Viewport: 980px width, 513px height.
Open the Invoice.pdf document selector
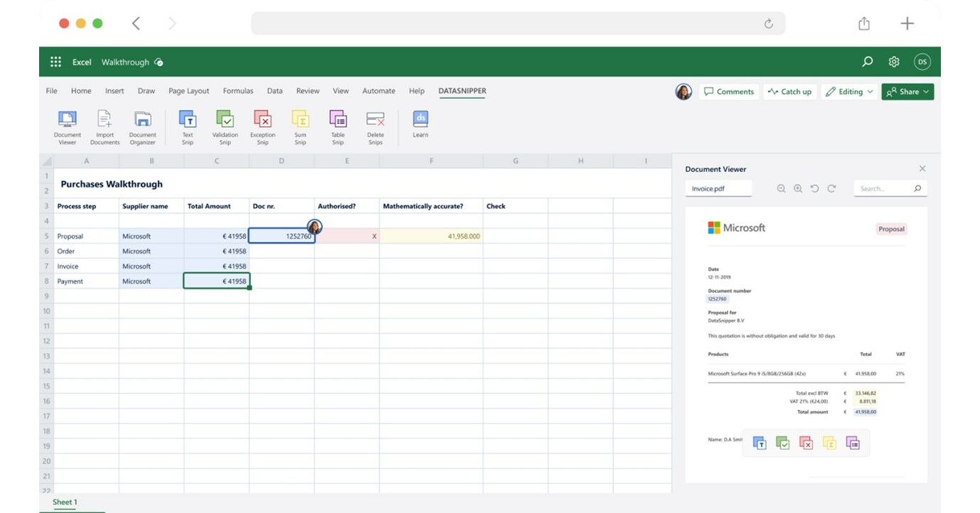pyautogui.click(x=718, y=189)
